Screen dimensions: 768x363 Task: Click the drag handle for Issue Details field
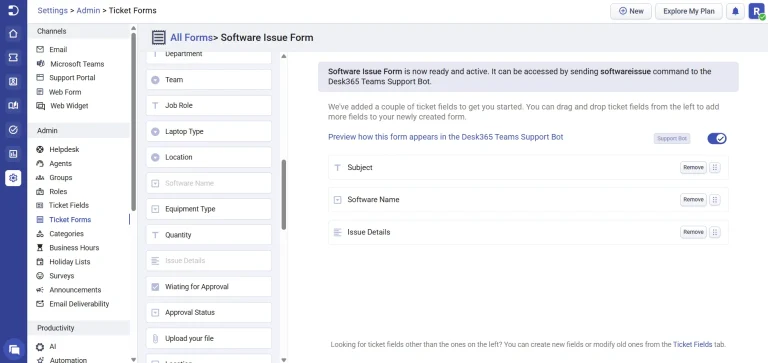click(x=715, y=232)
